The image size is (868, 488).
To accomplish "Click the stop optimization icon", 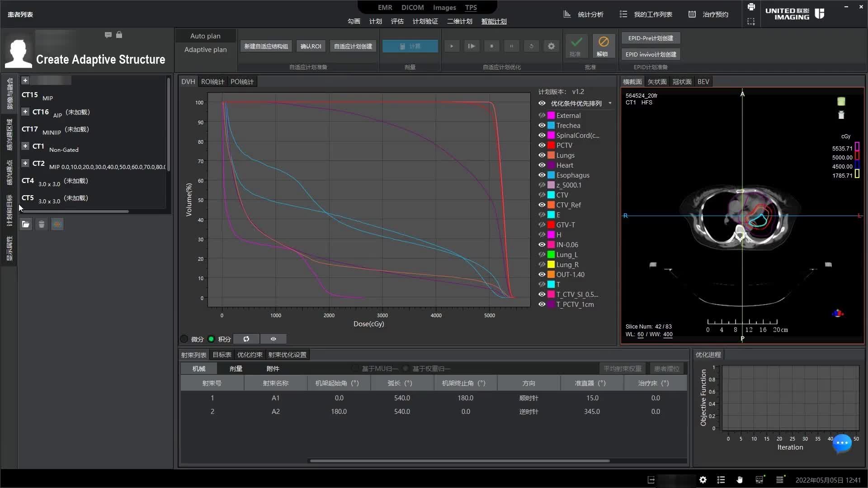I will pyautogui.click(x=491, y=46).
